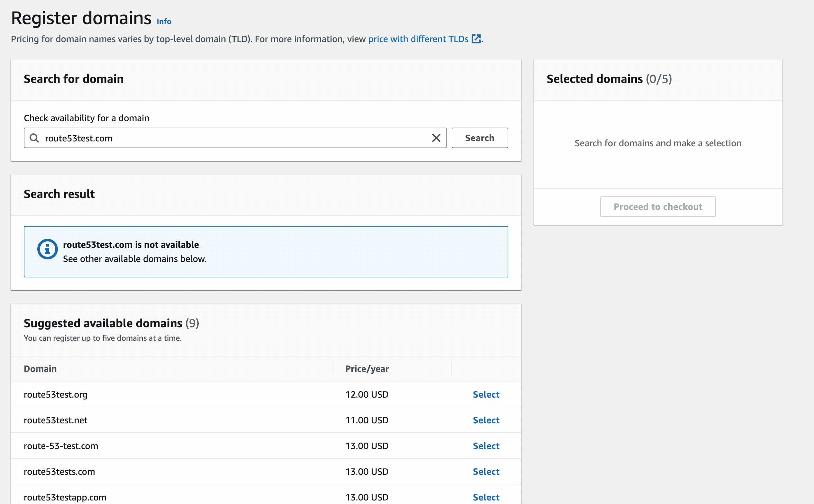This screenshot has height=504, width=814.
Task: Click the Domain column header
Action: tap(40, 369)
